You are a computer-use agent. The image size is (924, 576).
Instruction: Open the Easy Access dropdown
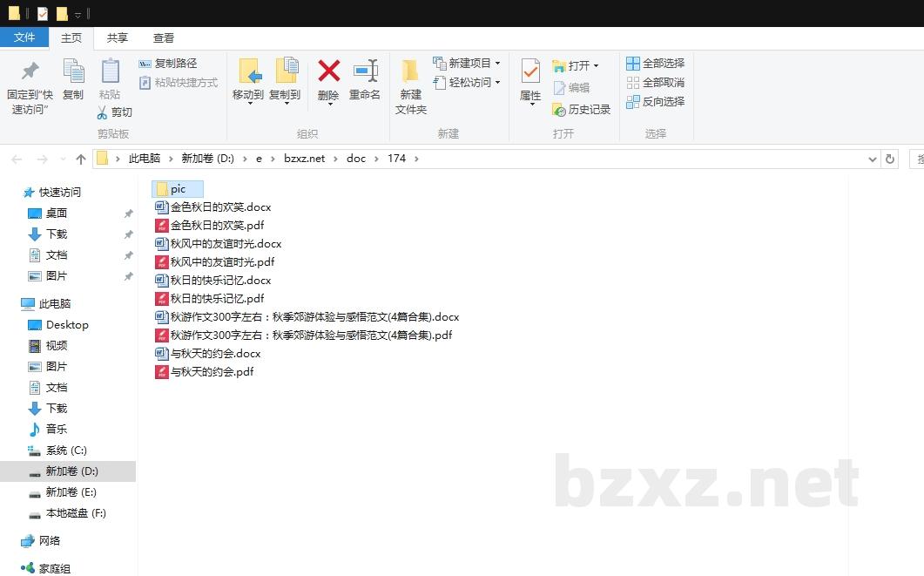pos(497,83)
